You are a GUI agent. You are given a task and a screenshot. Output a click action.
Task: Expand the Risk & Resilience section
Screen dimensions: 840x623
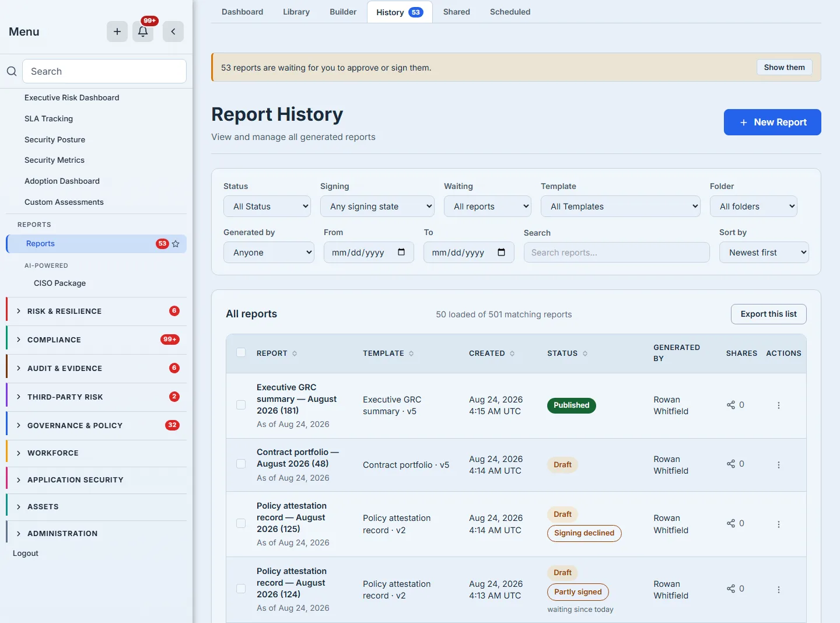point(96,311)
